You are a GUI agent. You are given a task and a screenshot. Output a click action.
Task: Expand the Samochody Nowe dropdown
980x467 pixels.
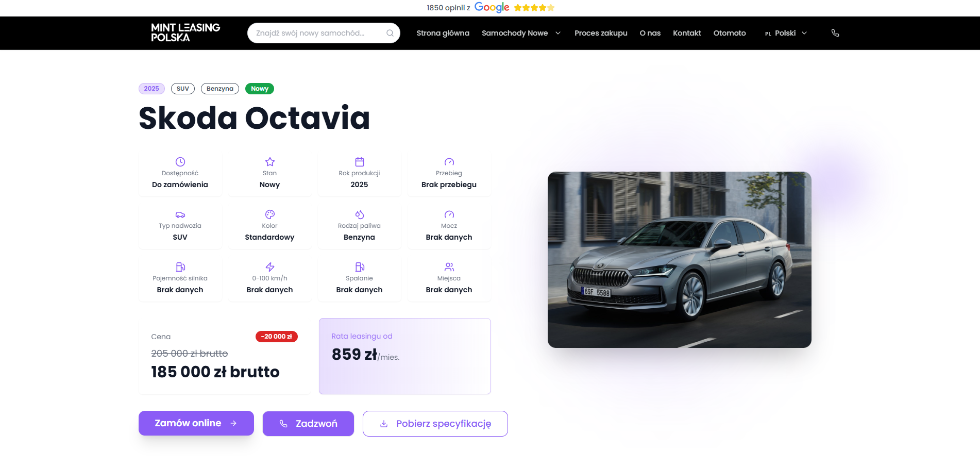click(521, 33)
